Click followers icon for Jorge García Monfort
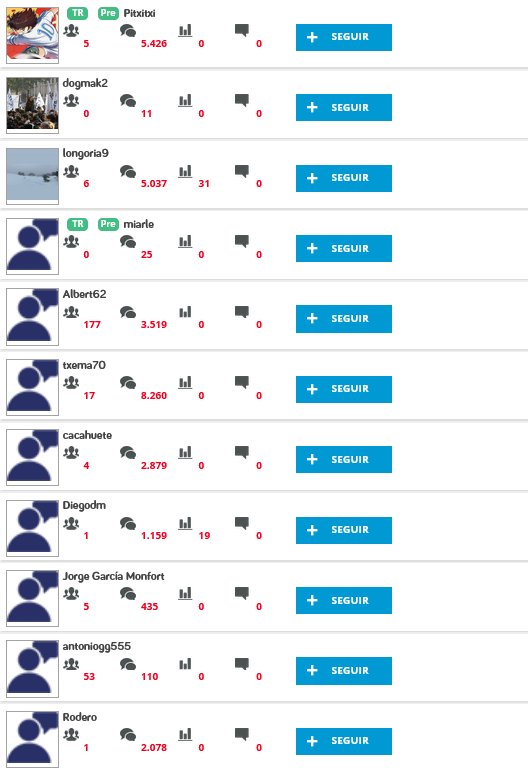The image size is (528, 771). point(71,593)
